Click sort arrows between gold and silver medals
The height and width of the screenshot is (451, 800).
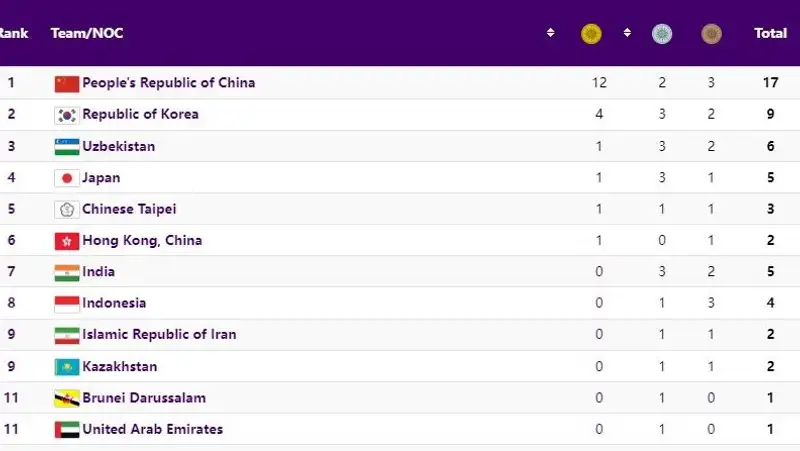pyautogui.click(x=627, y=33)
